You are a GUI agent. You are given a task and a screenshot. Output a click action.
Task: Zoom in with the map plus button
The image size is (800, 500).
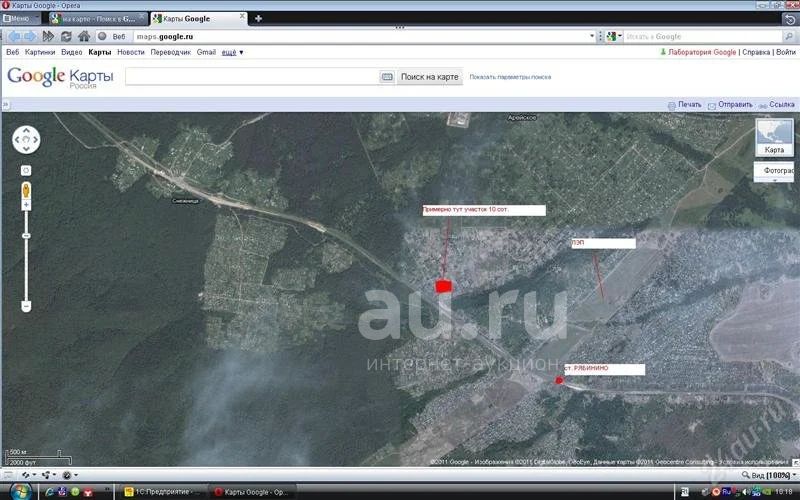pyautogui.click(x=26, y=205)
